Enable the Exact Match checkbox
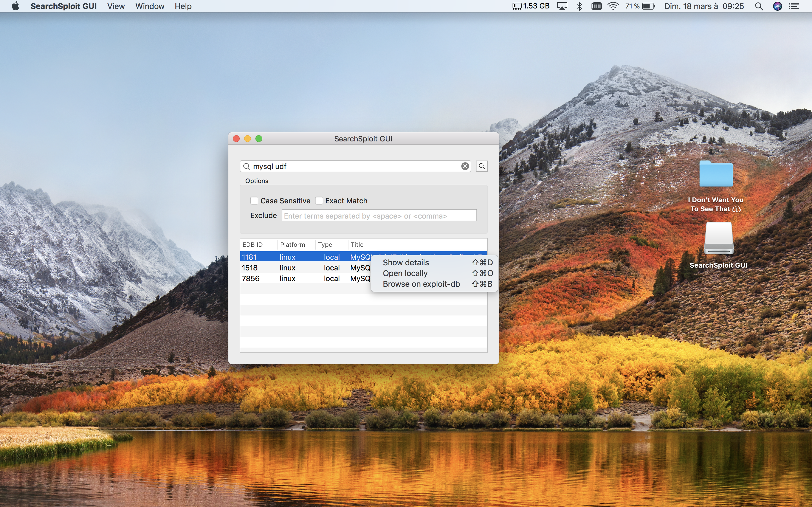The image size is (812, 507). tap(319, 201)
